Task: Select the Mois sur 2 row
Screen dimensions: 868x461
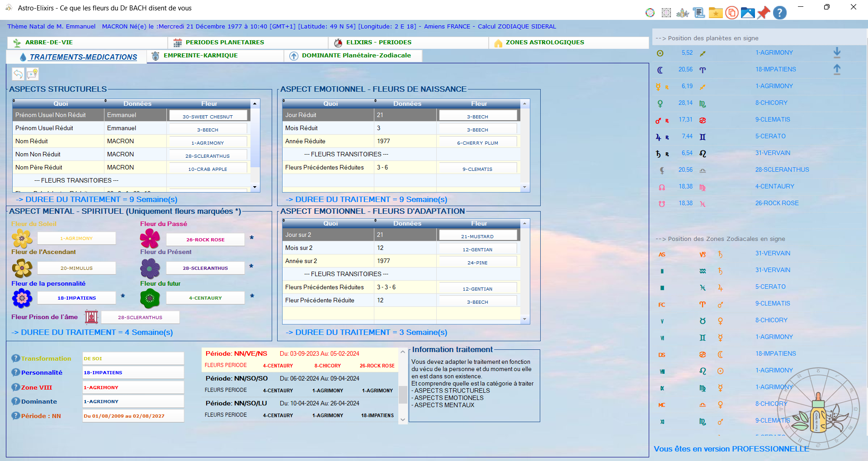Action: tap(401, 248)
